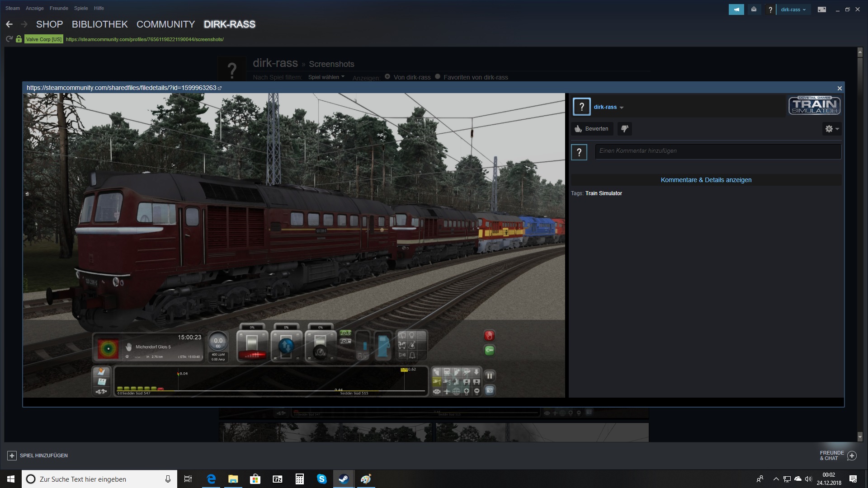Go back with the back arrow
This screenshot has height=488, width=868.
click(9, 24)
